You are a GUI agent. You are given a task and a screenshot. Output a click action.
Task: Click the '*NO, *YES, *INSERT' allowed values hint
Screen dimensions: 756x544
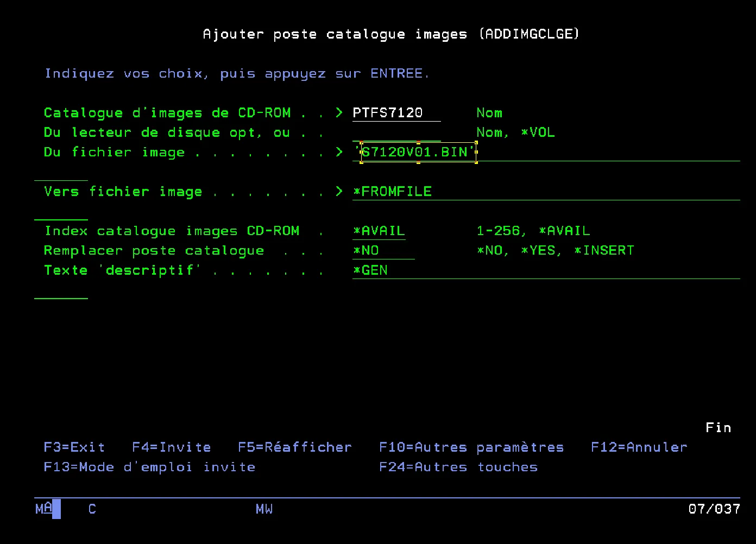(556, 251)
